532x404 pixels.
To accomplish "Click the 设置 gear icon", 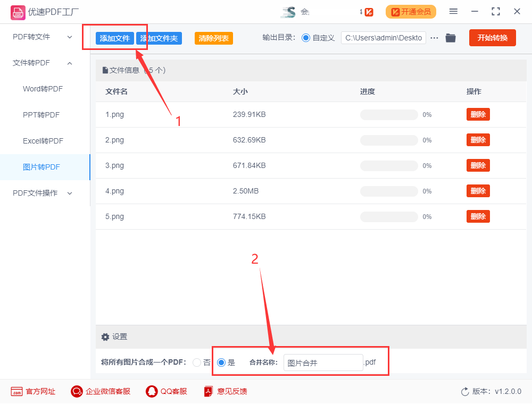I will [x=105, y=337].
